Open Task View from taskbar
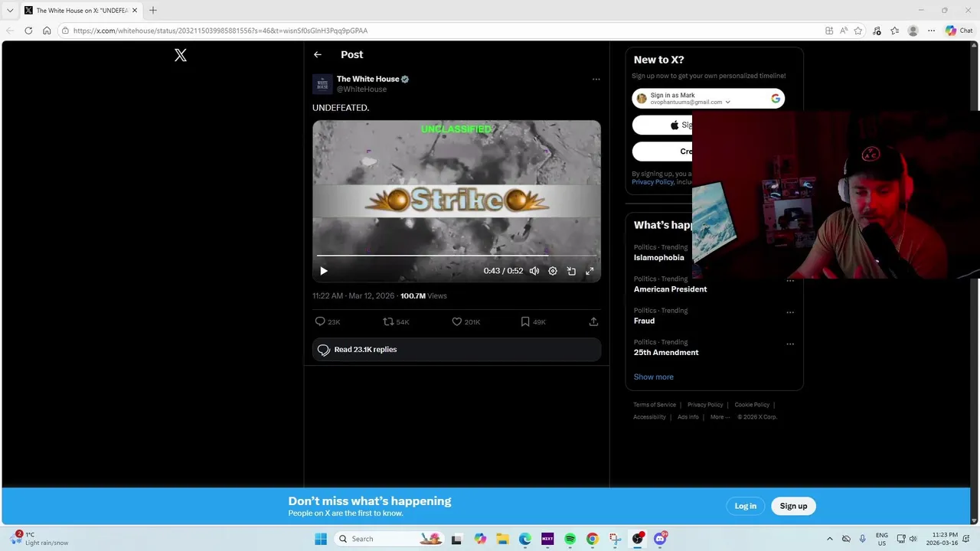The height and width of the screenshot is (551, 980). click(456, 539)
